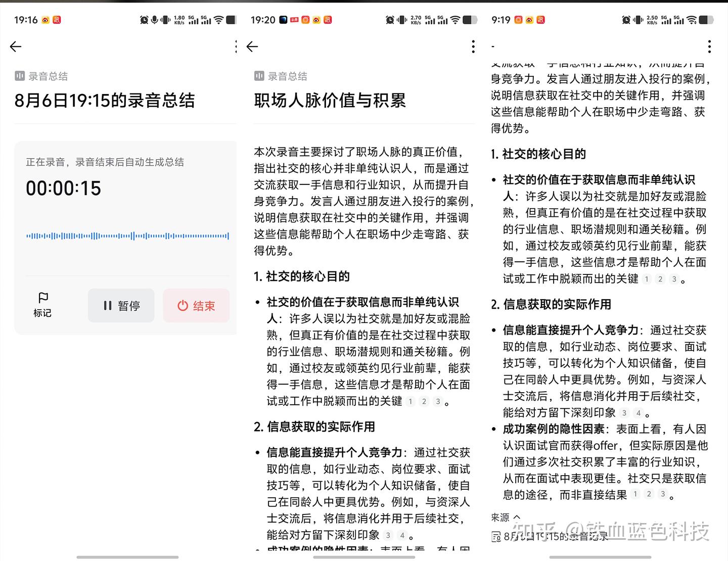Open citation 1 after 而非直接结果 in the right screen

(x=635, y=494)
